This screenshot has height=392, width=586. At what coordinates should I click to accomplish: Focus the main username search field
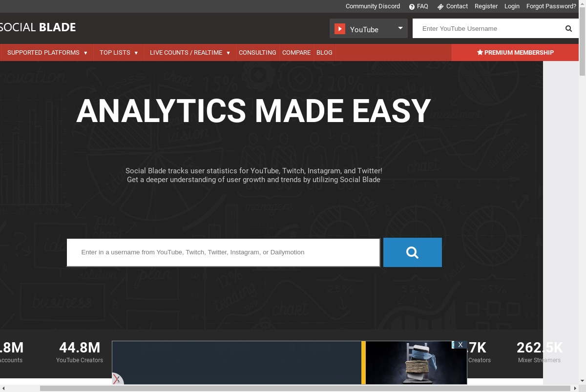point(223,252)
